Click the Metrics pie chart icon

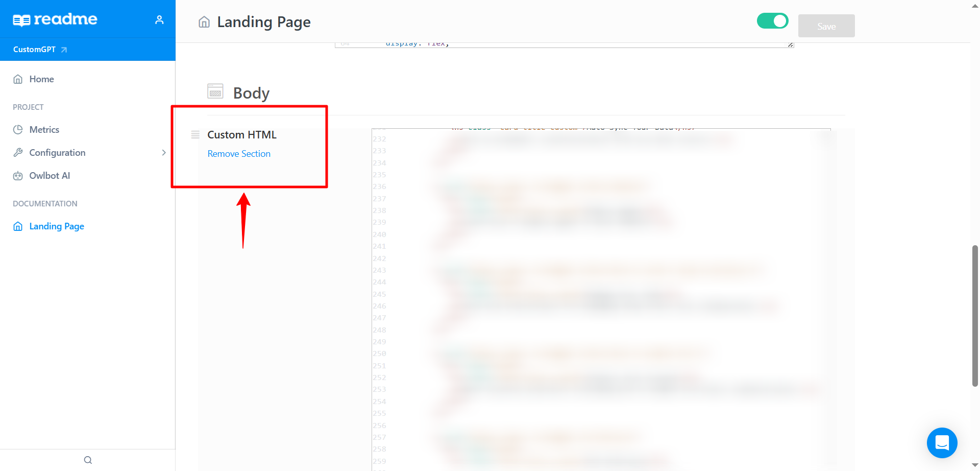coord(18,130)
